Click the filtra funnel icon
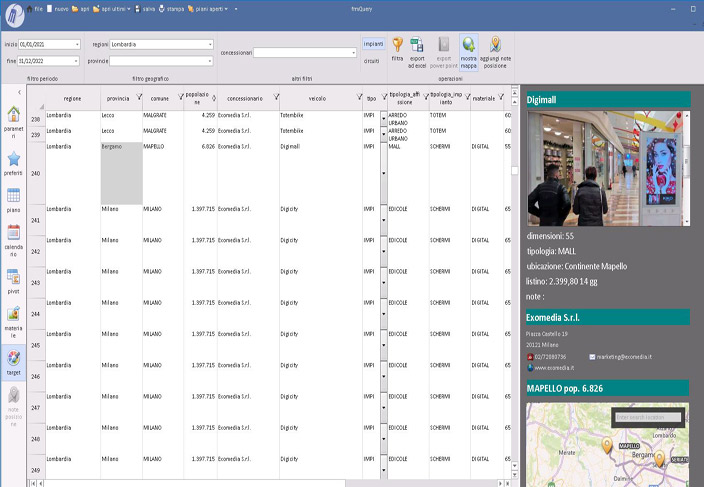 click(397, 45)
